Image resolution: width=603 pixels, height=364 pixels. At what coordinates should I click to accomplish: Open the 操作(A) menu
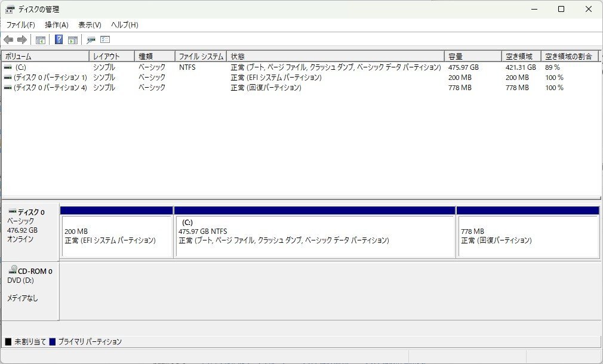[58, 24]
